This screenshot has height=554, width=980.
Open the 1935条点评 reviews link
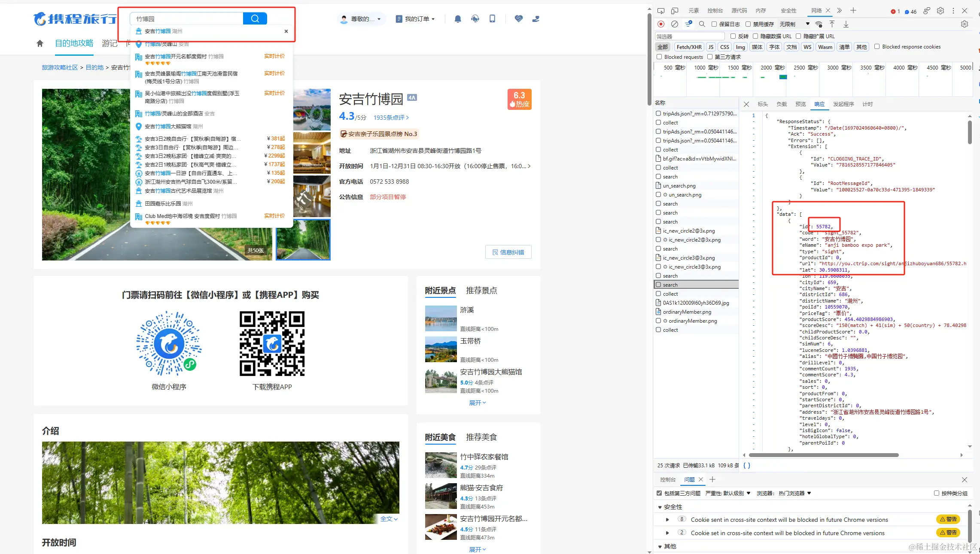tap(391, 118)
